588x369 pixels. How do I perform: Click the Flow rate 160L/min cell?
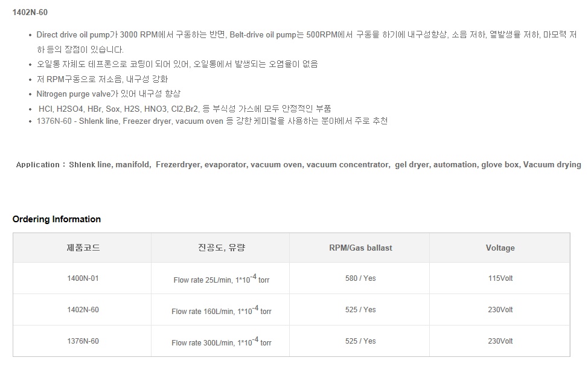[221, 310]
